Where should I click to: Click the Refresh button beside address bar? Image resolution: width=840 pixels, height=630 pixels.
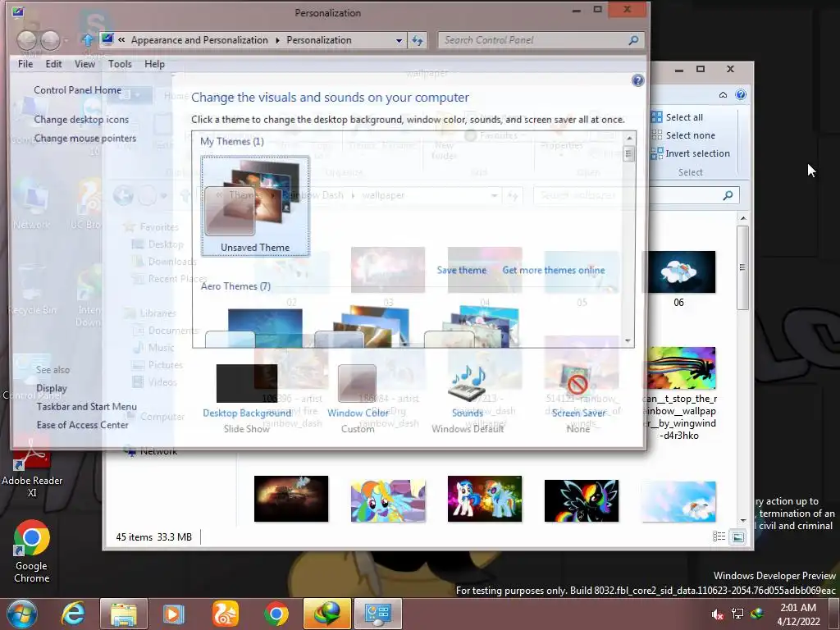[x=418, y=40]
